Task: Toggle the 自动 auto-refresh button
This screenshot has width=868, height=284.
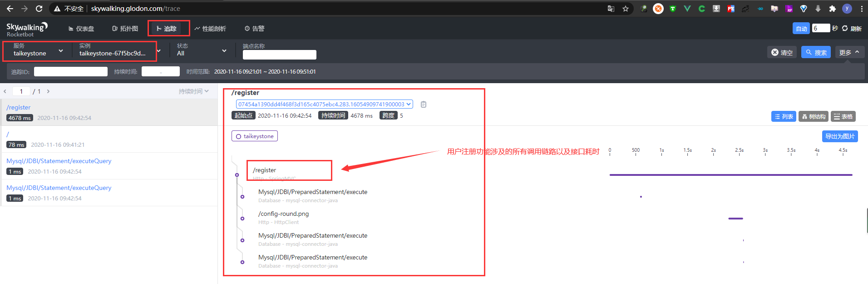Action: click(801, 28)
